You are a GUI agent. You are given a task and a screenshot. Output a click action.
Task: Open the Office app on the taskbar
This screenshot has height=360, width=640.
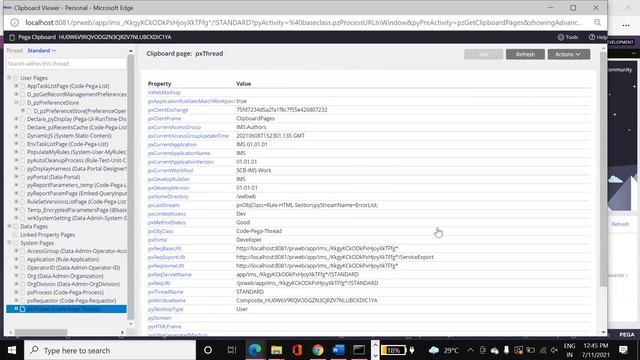point(297,350)
